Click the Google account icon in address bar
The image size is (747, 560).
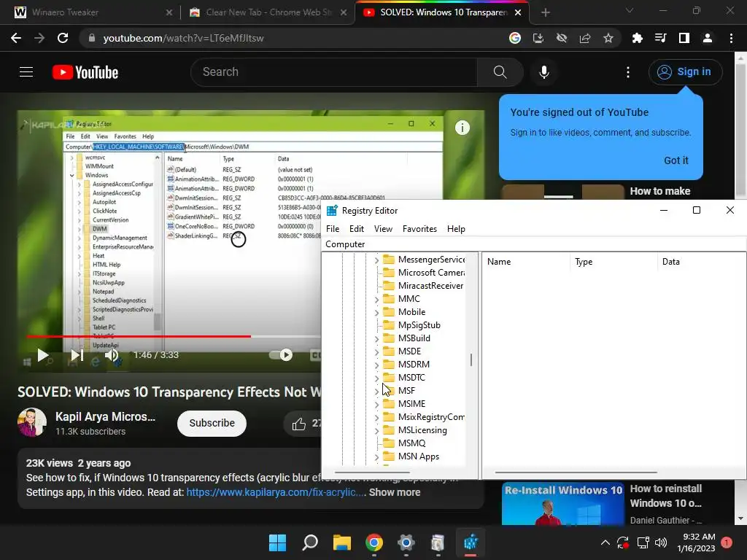pyautogui.click(x=514, y=38)
